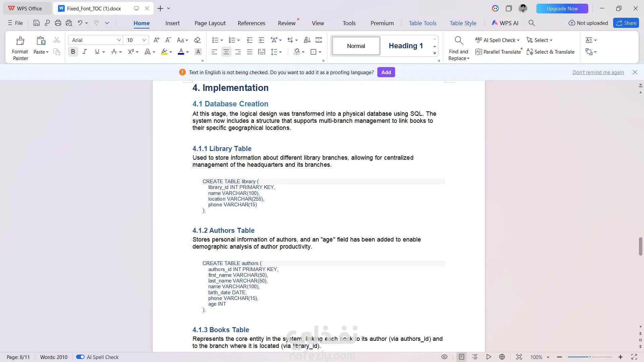Click the Sort icon
The height and width of the screenshot is (362, 644).
[307, 40]
